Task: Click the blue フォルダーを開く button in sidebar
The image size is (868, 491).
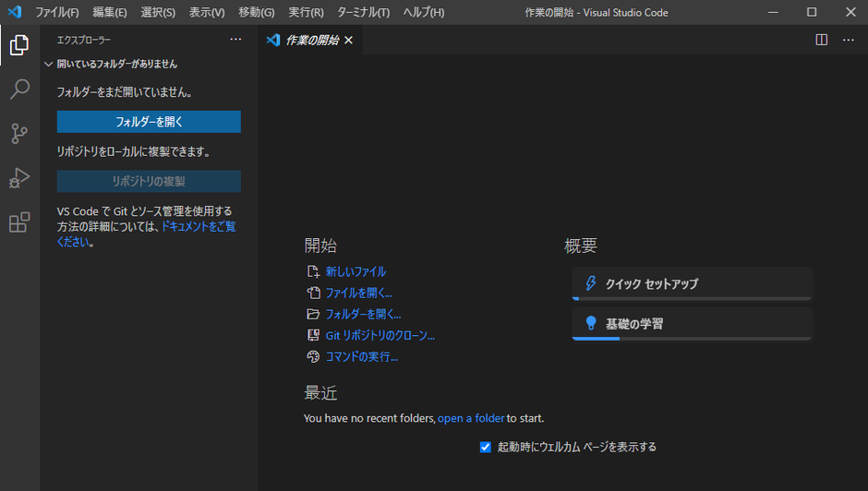Action: point(149,122)
